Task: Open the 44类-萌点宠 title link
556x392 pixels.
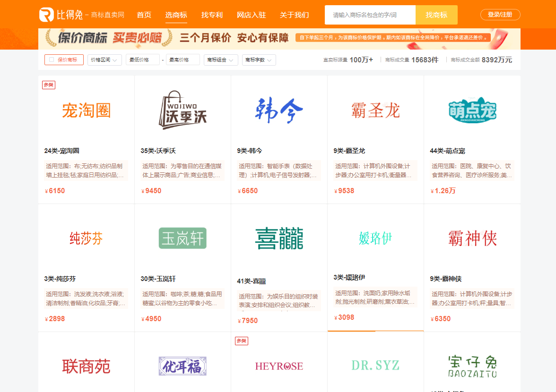Action: click(x=447, y=151)
